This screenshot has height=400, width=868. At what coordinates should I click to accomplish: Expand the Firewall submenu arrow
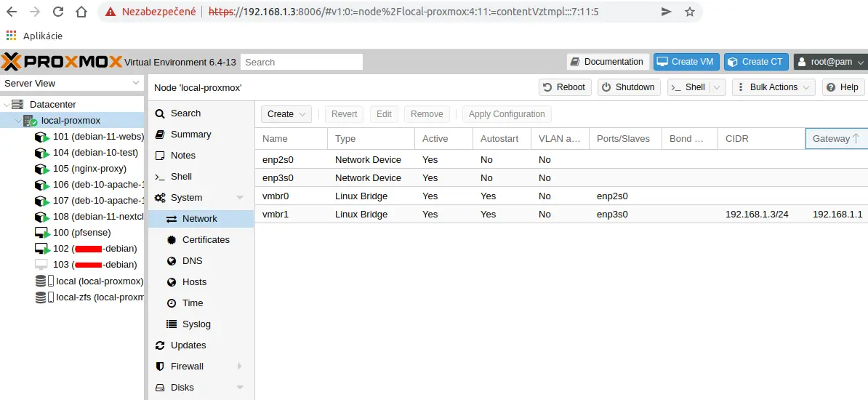pyautogui.click(x=240, y=367)
